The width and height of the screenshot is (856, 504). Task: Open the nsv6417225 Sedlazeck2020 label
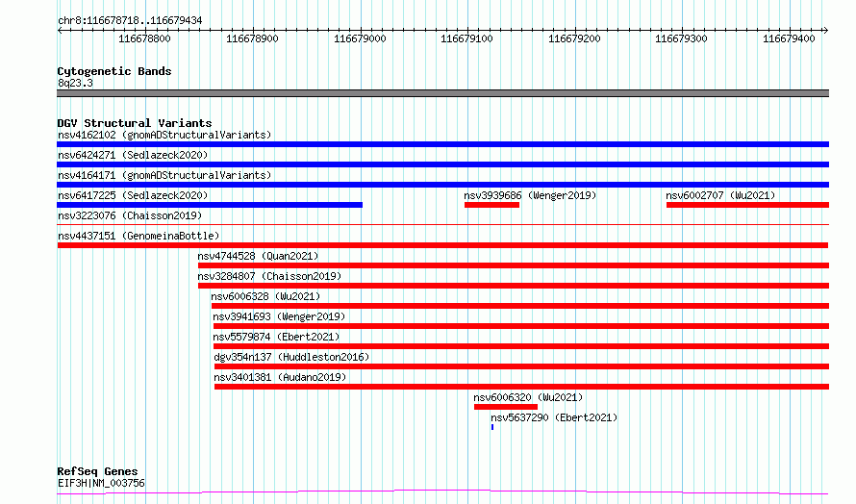[x=133, y=195]
